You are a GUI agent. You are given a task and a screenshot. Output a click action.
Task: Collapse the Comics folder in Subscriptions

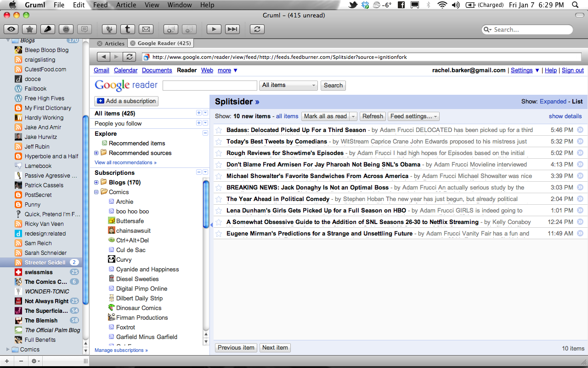pyautogui.click(x=96, y=192)
